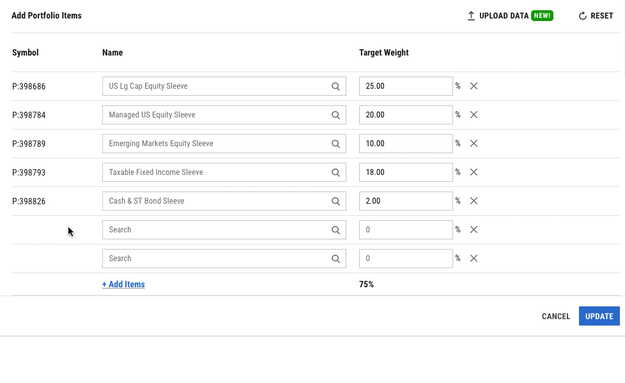This screenshot has height=383, width=625.
Task: Edit the Emerging Markets Equity Sleeve name field
Action: click(x=224, y=143)
